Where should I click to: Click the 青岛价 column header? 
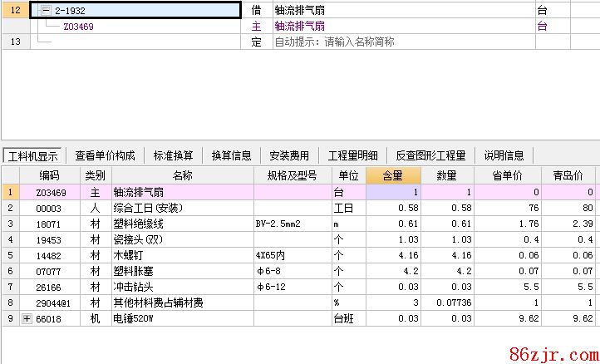(568, 175)
